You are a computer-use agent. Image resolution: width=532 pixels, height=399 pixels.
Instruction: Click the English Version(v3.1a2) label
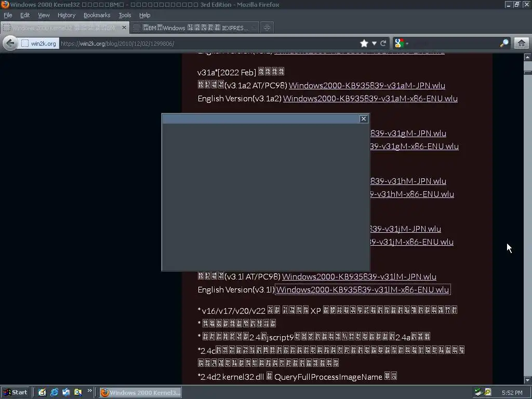point(240,99)
